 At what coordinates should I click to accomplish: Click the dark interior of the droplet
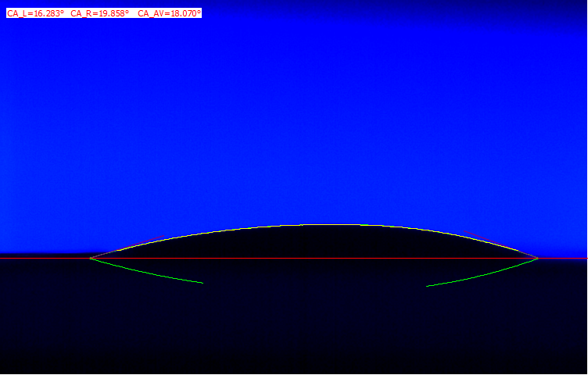(313, 242)
